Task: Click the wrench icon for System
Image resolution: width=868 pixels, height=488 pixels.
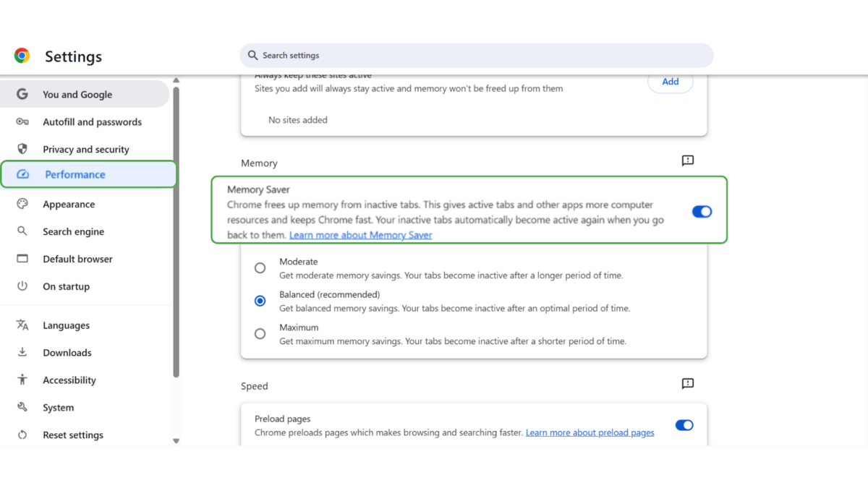Action: [x=22, y=407]
